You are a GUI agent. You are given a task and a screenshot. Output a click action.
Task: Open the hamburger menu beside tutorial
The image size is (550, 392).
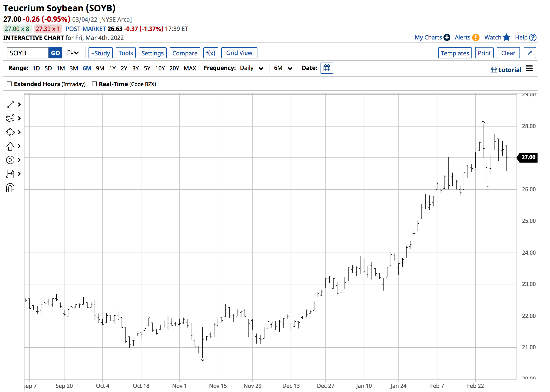530,69
